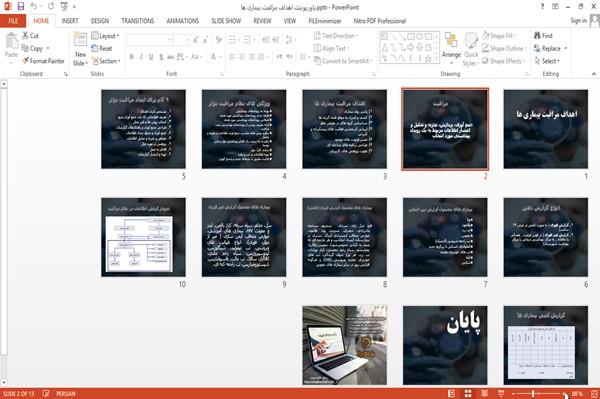Click the vertical scrollbar up arrow
Screen dimensions: 600x399
[4, 84]
